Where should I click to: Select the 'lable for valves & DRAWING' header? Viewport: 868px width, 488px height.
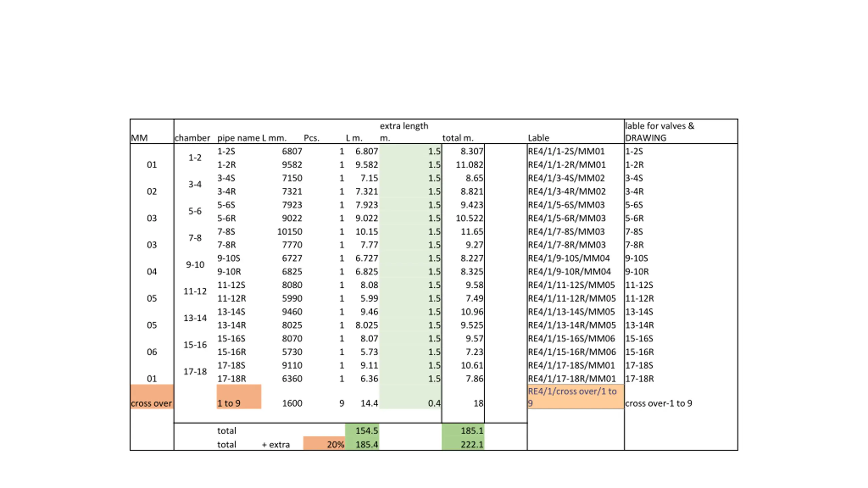(659, 132)
